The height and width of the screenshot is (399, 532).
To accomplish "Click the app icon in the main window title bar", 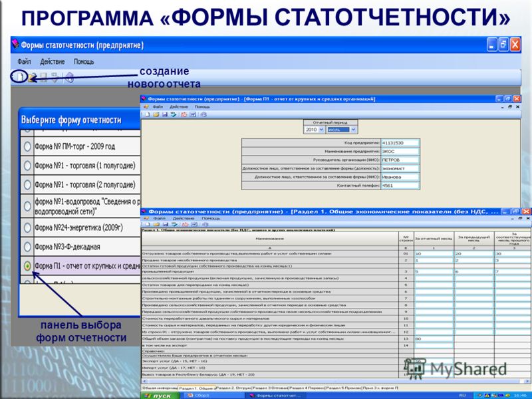I will coord(15,45).
